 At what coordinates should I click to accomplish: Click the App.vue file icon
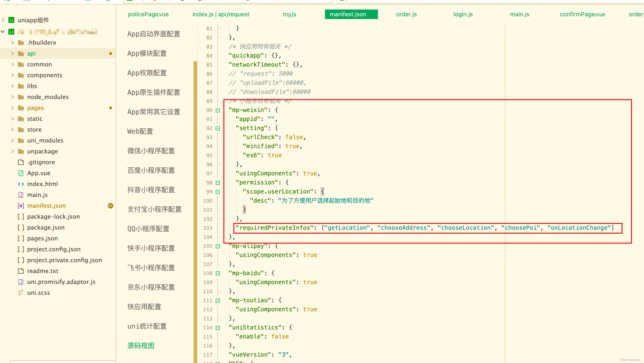21,173
